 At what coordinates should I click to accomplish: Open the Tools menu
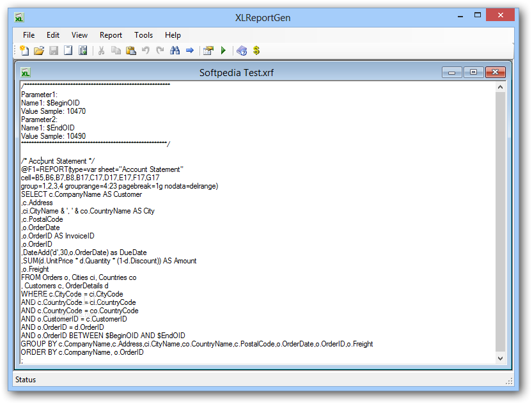pyautogui.click(x=143, y=35)
